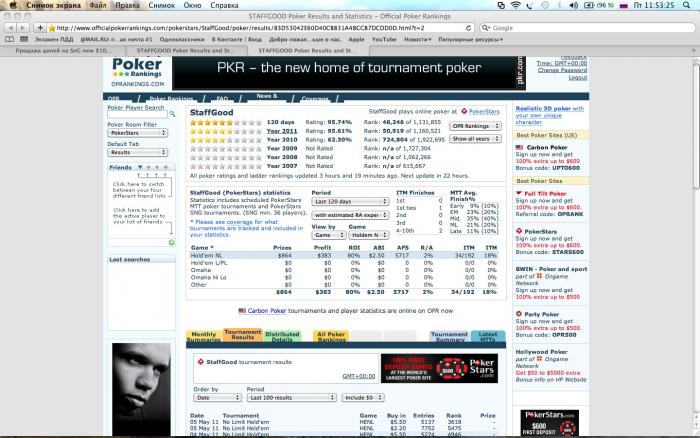
Task: Click into Poker Player Search field
Action: tap(138, 115)
